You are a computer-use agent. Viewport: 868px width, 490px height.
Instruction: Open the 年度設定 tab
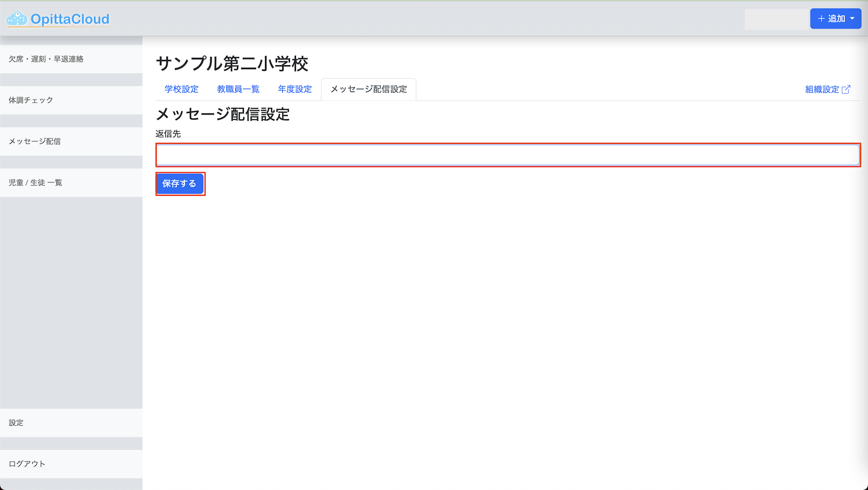(295, 89)
